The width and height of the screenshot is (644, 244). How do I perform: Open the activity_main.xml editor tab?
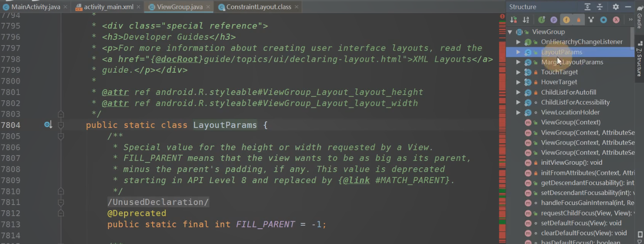pos(105,7)
